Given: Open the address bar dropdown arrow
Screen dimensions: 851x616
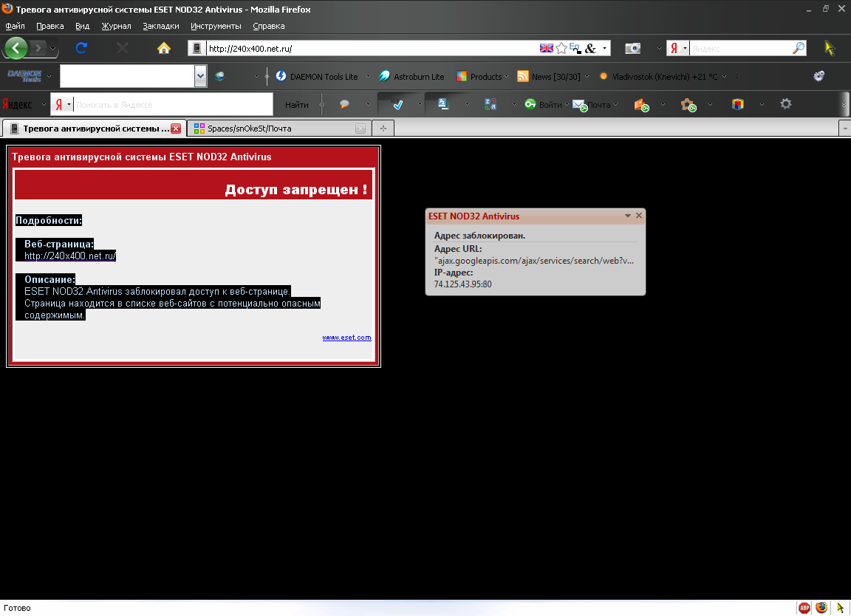Looking at the screenshot, I should tap(604, 48).
